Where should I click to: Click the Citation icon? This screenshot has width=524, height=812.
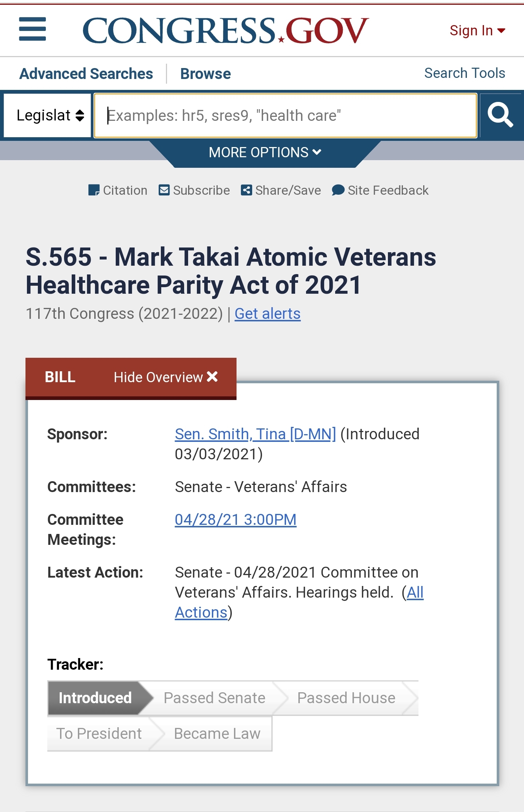coord(94,190)
